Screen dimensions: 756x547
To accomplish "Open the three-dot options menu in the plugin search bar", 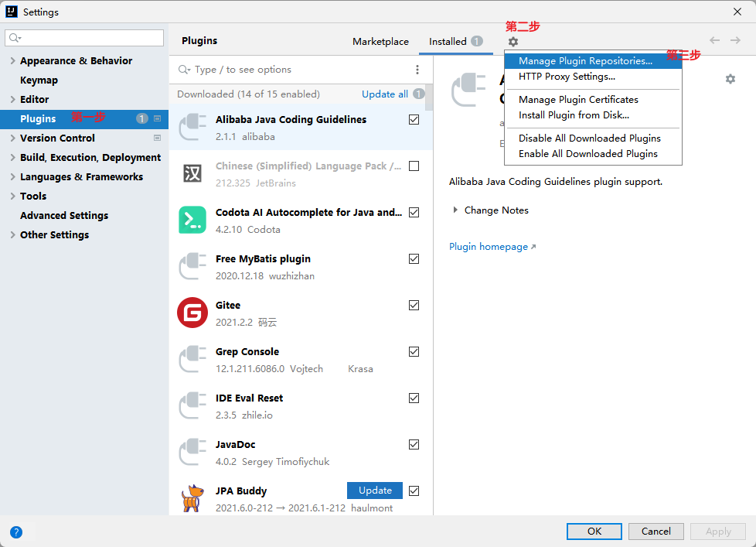I will point(417,70).
